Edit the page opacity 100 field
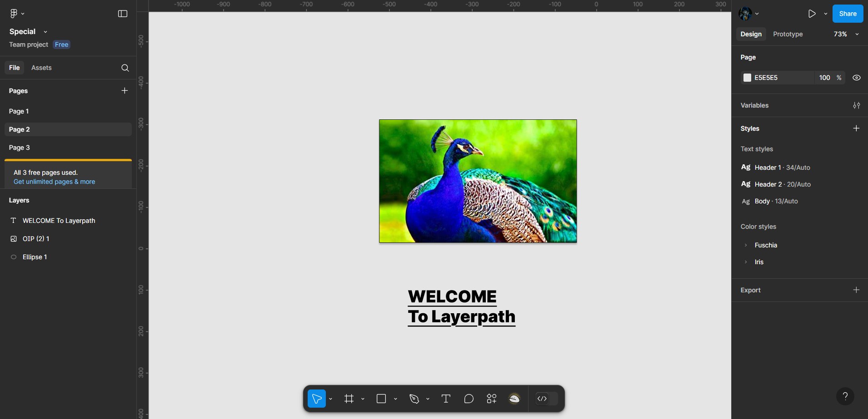The image size is (868, 419). coord(824,78)
